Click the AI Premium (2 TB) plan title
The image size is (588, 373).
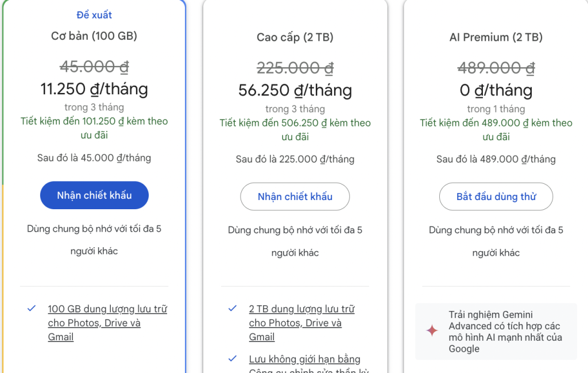click(496, 37)
